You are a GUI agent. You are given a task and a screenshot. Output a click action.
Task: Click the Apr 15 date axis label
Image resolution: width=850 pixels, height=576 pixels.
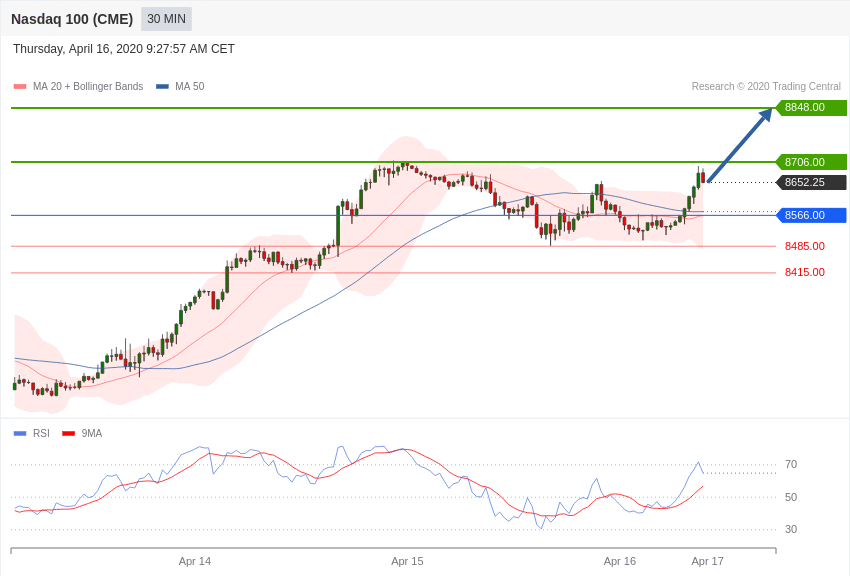click(x=408, y=561)
